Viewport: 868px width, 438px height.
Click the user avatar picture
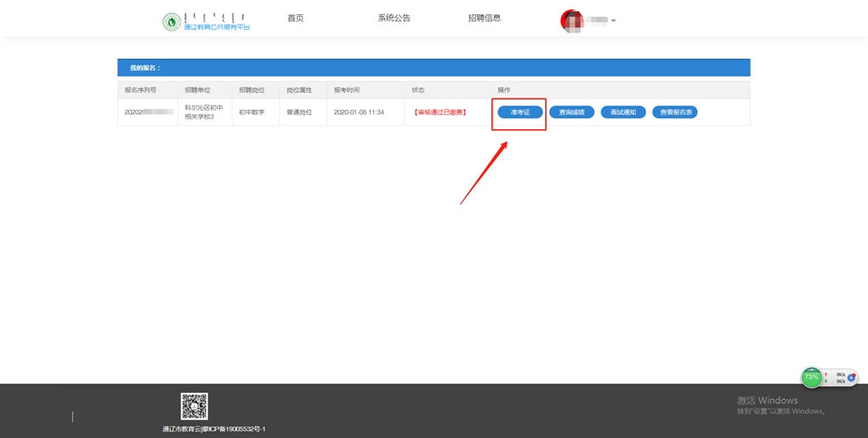(x=571, y=20)
